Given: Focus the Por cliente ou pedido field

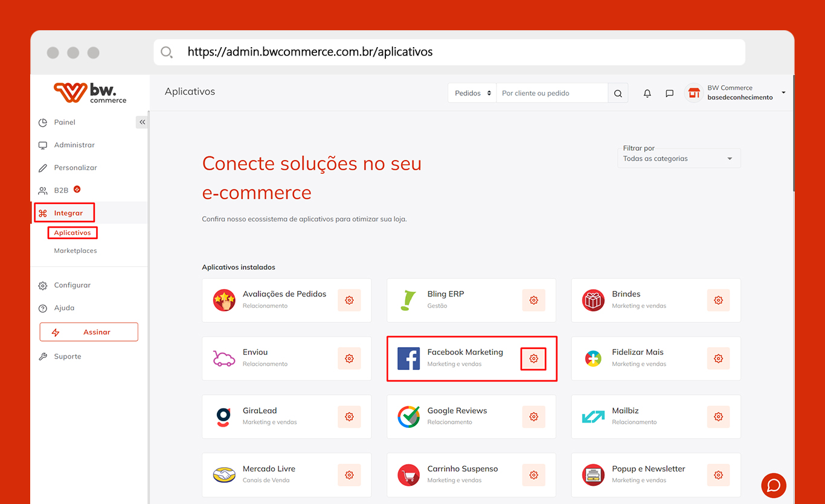Looking at the screenshot, I should (x=552, y=94).
